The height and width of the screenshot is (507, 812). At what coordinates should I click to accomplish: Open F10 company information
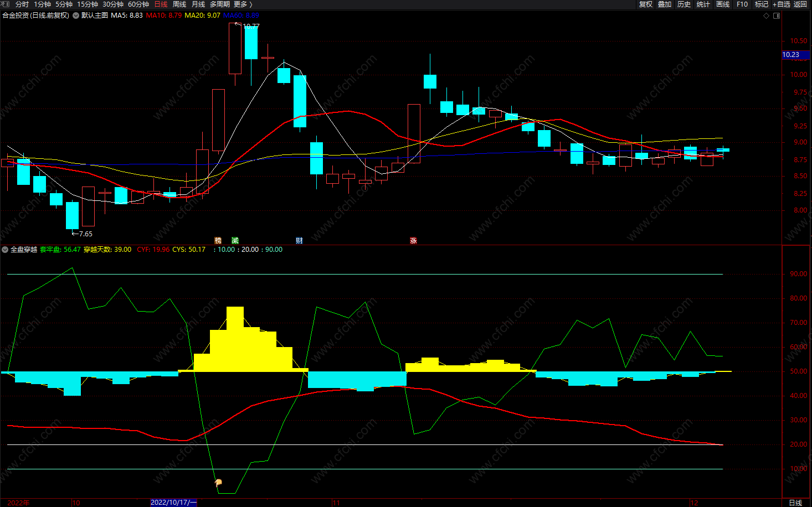[742, 4]
